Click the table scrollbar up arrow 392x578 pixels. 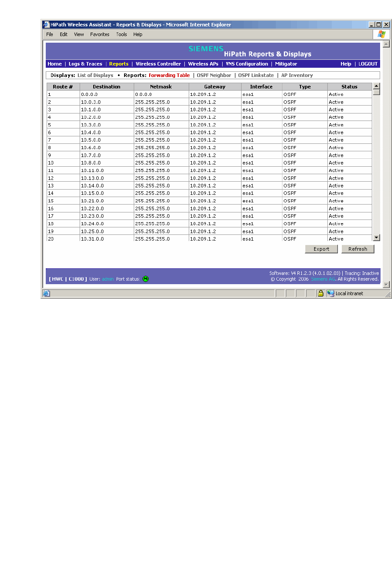(376, 86)
